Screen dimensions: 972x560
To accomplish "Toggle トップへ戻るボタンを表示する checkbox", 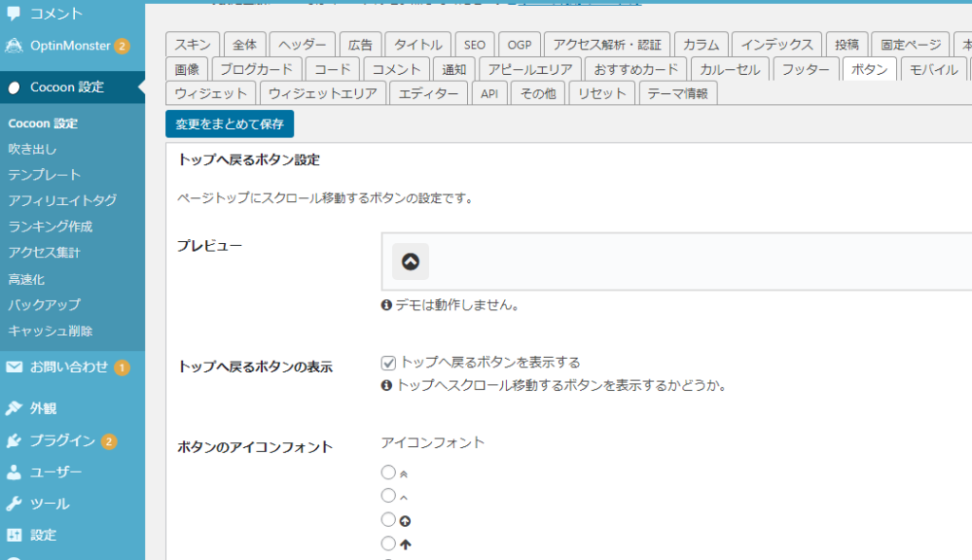I will pos(388,363).
